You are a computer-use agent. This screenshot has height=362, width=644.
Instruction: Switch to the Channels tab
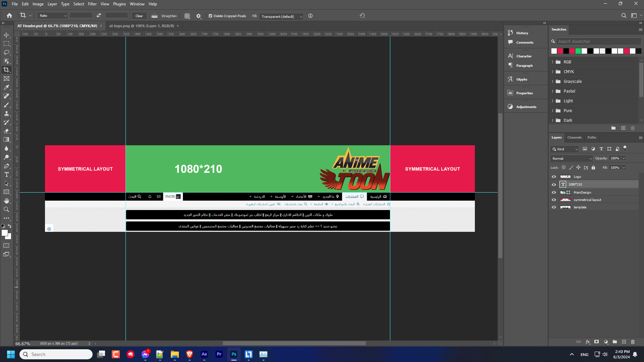click(575, 138)
